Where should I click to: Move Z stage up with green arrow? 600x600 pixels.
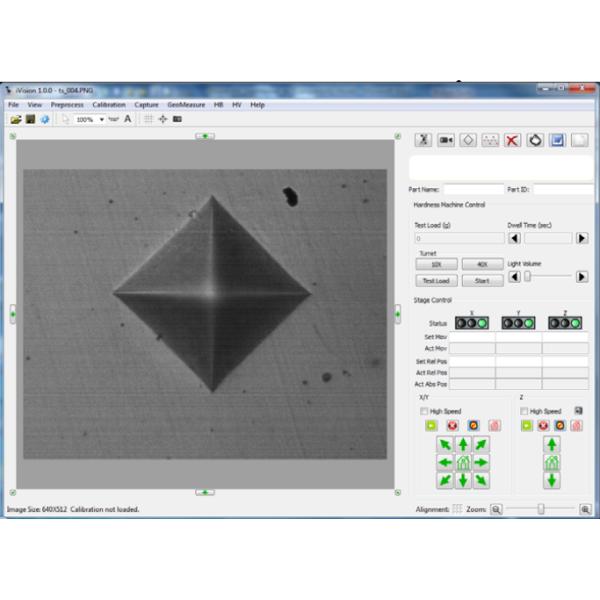coord(552,444)
